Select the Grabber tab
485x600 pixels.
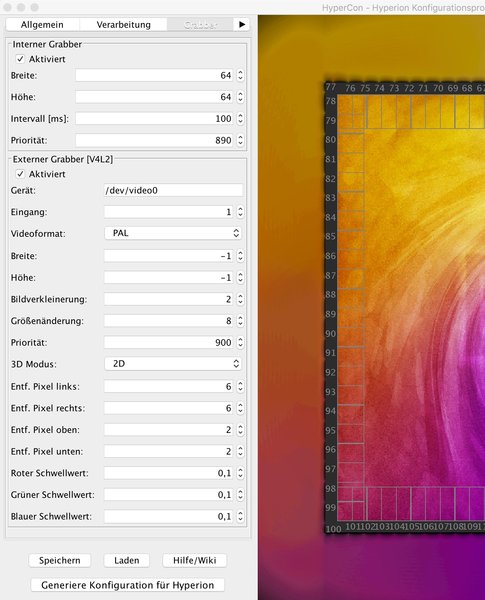[200, 24]
